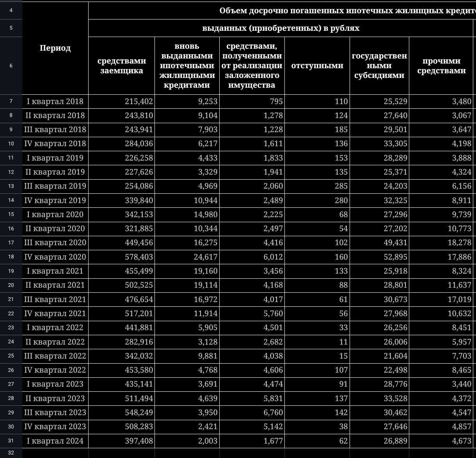Select cell I квартал 2021
The width and height of the screenshot is (476, 458).
[x=55, y=271]
